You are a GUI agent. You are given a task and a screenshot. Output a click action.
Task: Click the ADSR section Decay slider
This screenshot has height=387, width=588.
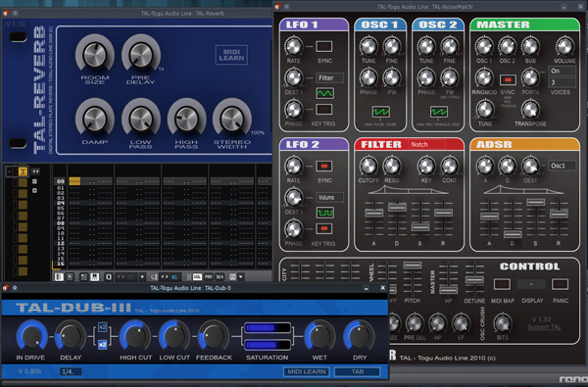coord(513,234)
